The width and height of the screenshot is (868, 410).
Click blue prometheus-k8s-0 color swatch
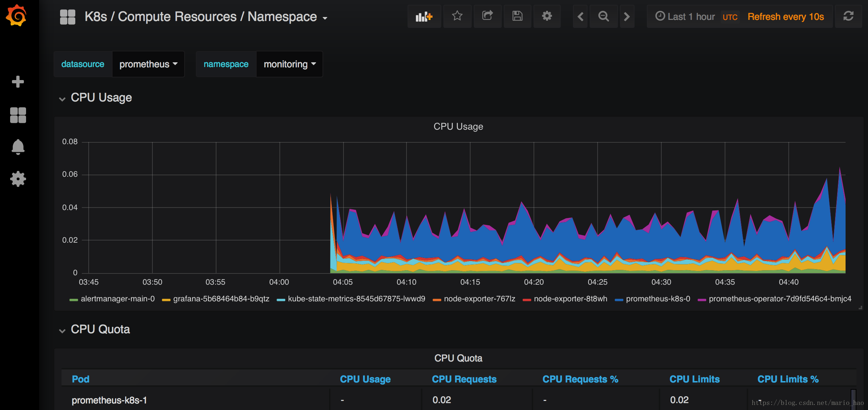click(x=619, y=300)
